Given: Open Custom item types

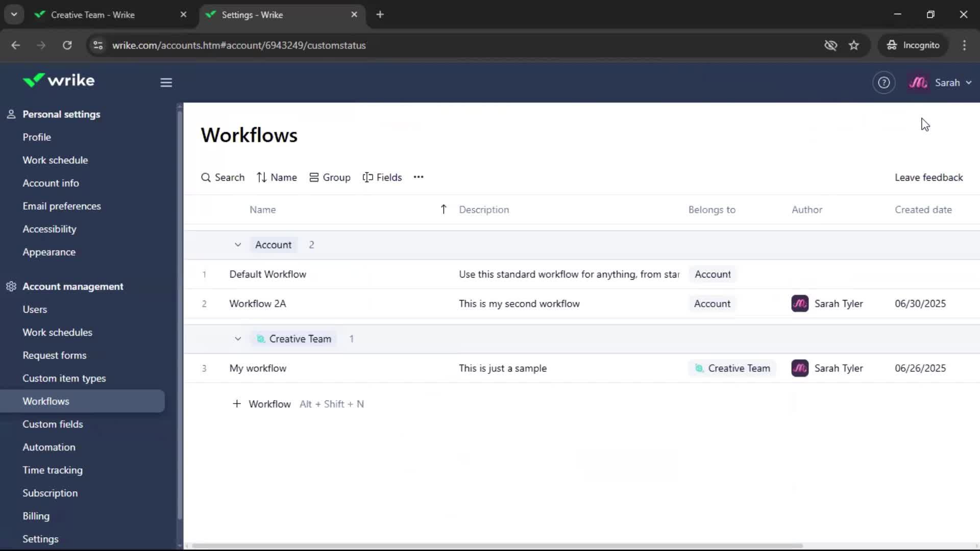Looking at the screenshot, I should tap(64, 378).
